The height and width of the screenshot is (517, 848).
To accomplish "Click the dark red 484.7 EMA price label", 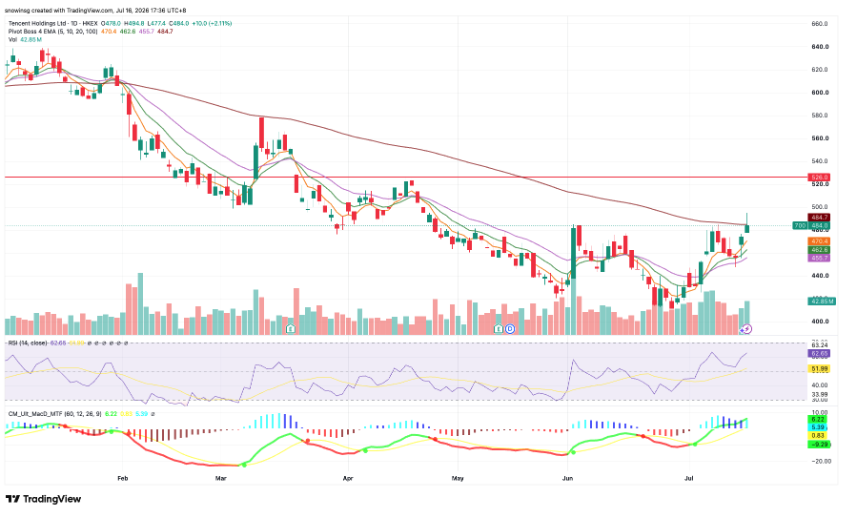I will click(819, 217).
